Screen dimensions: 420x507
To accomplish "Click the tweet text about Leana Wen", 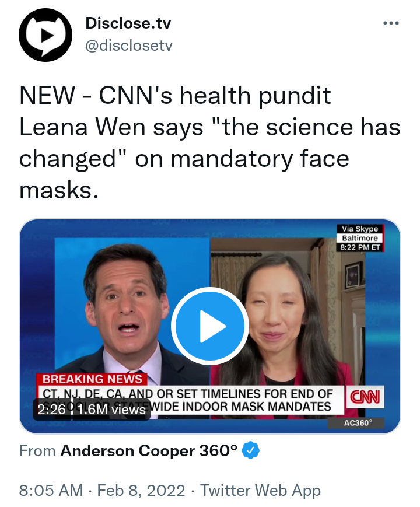I will tap(210, 142).
